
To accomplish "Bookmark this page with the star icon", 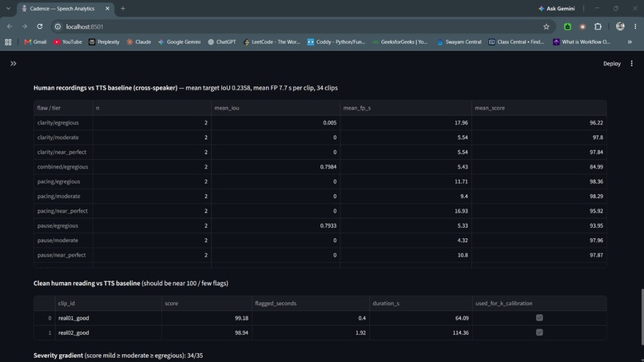I will tap(547, 26).
